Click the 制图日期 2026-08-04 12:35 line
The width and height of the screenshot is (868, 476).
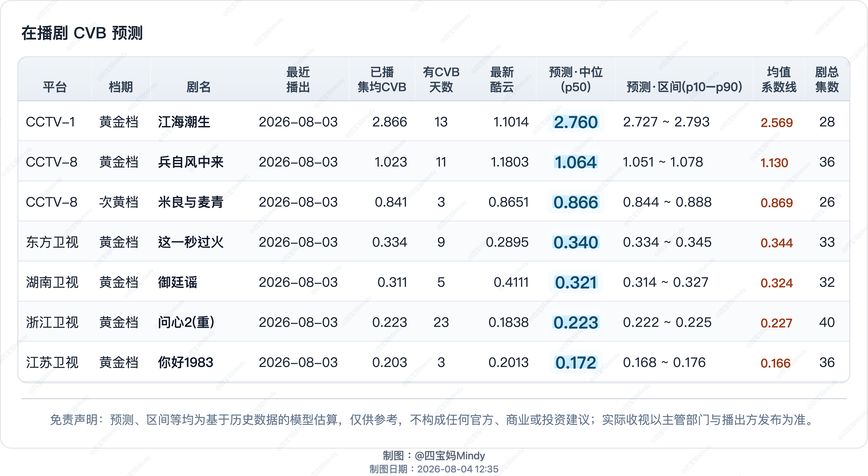coord(434,469)
